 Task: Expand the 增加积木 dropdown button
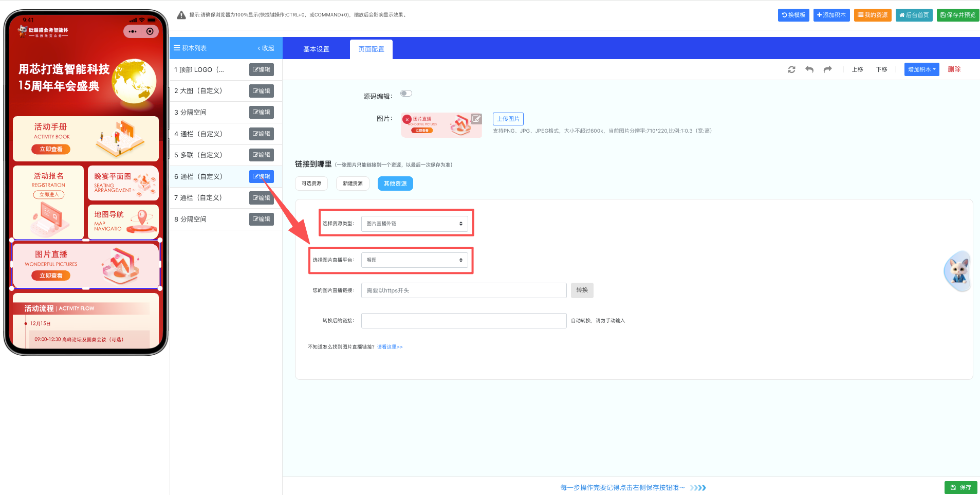pos(921,69)
